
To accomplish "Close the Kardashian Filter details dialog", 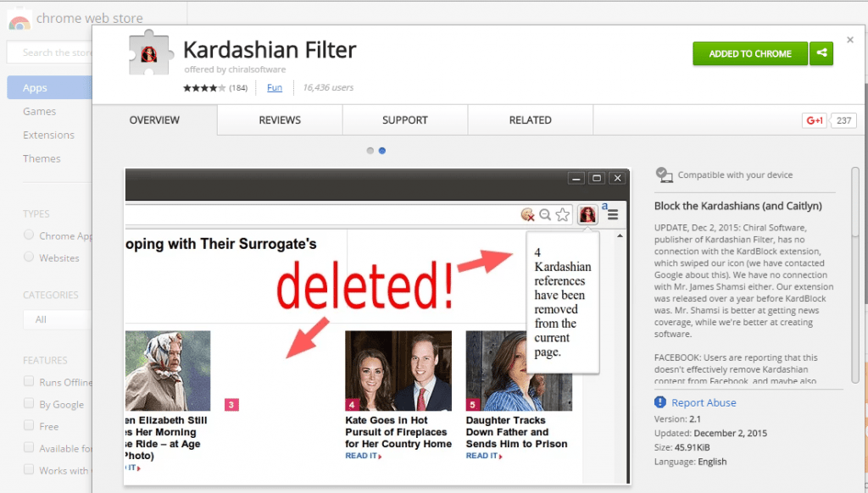I will [849, 40].
